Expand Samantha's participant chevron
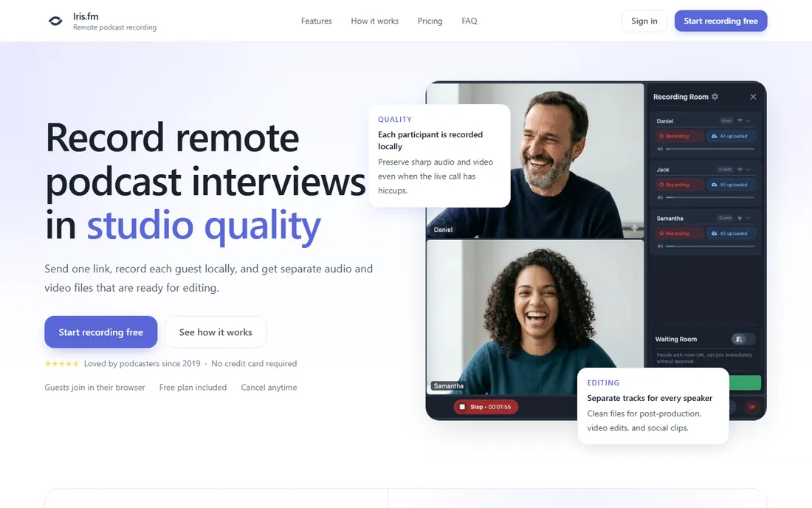This screenshot has height=508, width=812. [x=749, y=218]
